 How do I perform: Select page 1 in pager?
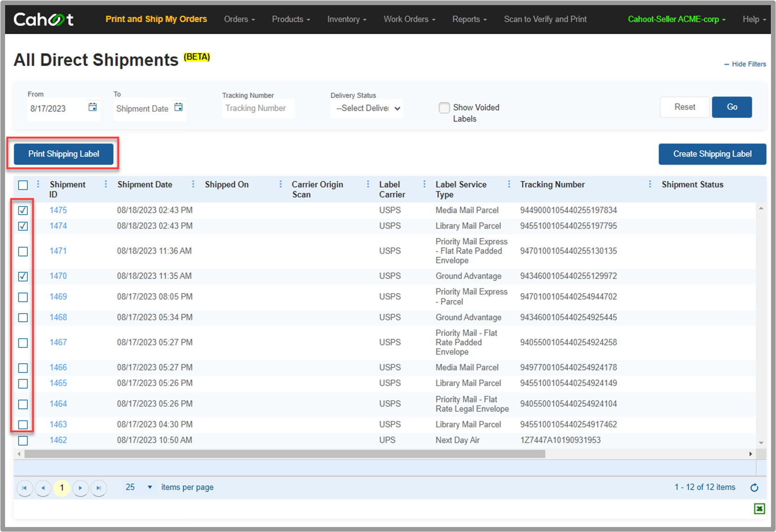tap(62, 488)
